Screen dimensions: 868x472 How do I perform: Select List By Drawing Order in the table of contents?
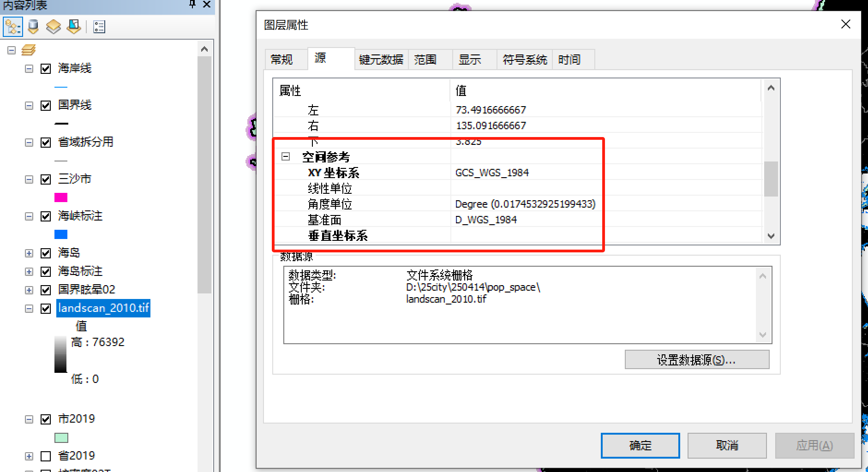[12, 26]
